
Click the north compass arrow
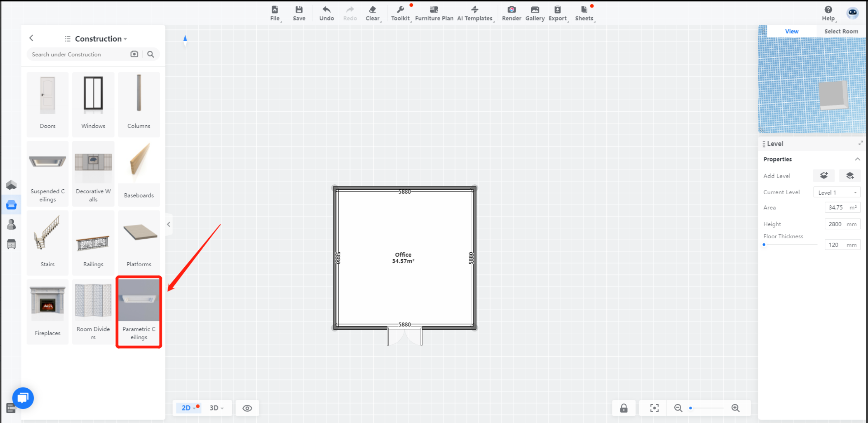click(x=185, y=40)
